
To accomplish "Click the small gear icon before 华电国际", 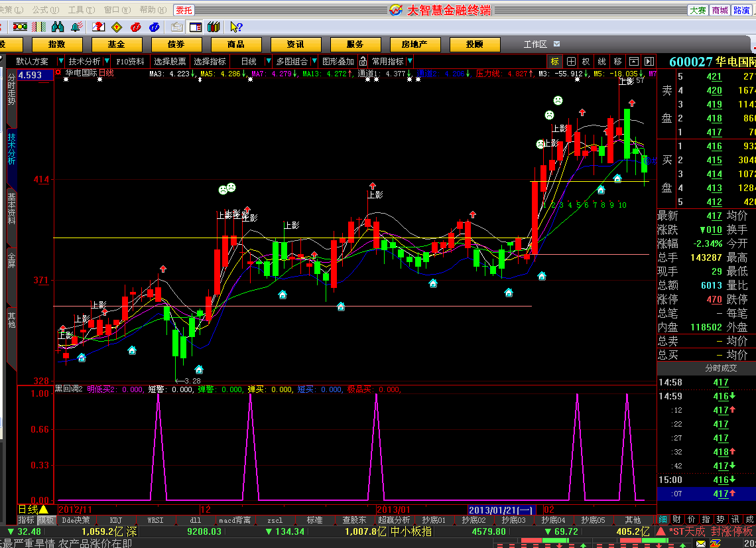I will (58, 73).
